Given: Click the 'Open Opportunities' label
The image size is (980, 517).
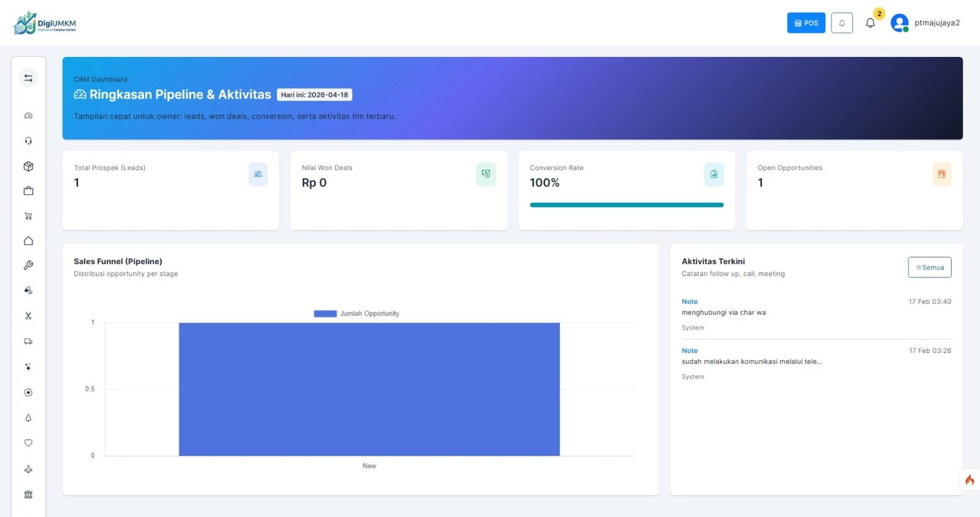Looking at the screenshot, I should 790,168.
